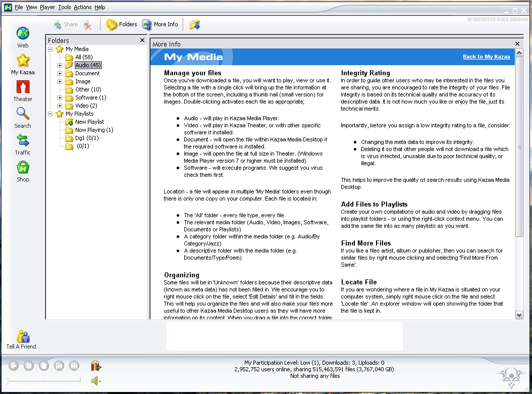This screenshot has width=532, height=394.
Task: Expand the Software (1) folder node
Action: point(60,97)
